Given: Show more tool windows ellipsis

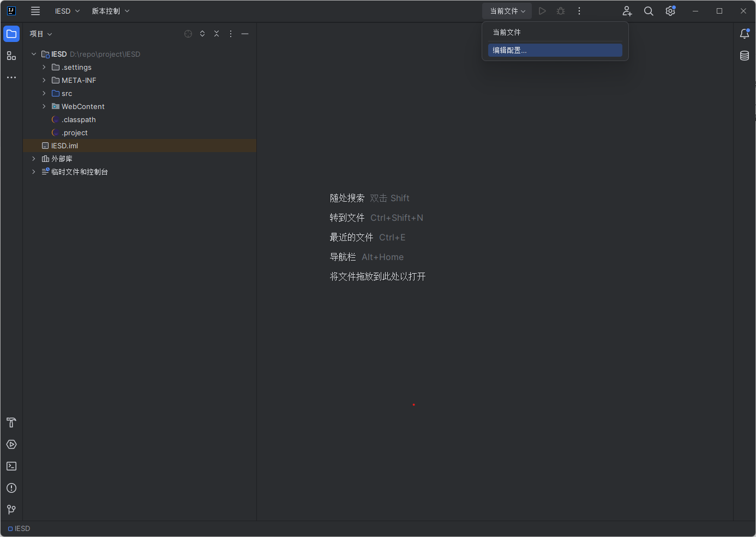Looking at the screenshot, I should [x=11, y=77].
